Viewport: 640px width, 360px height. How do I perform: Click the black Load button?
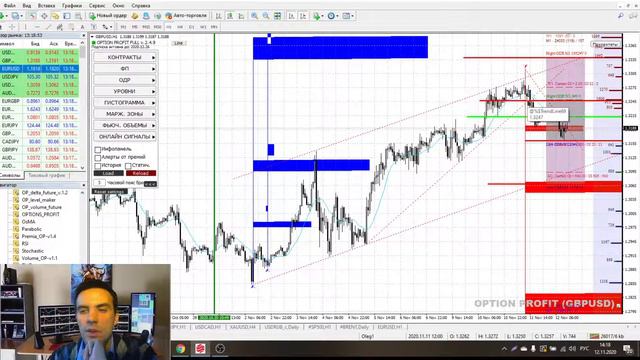pos(108,173)
